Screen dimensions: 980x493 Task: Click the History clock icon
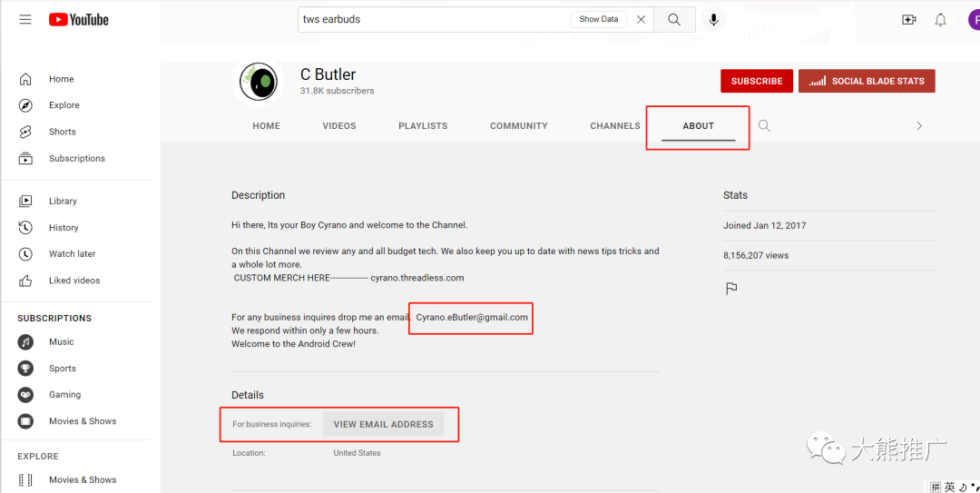[25, 228]
